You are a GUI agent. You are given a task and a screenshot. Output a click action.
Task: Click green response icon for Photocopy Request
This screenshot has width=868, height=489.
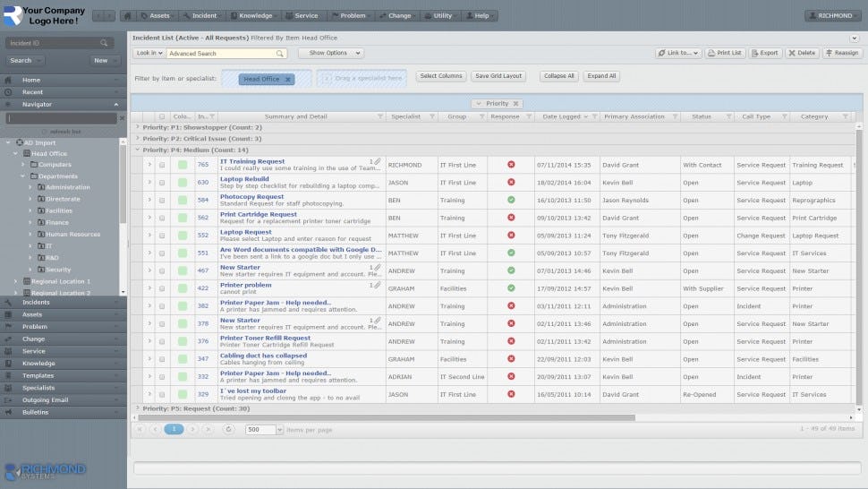point(511,200)
